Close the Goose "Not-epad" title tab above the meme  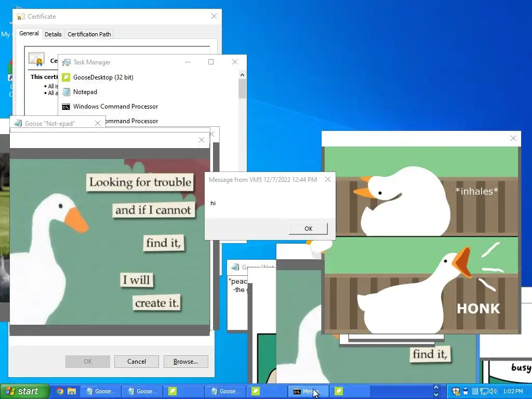pyautogui.click(x=98, y=123)
